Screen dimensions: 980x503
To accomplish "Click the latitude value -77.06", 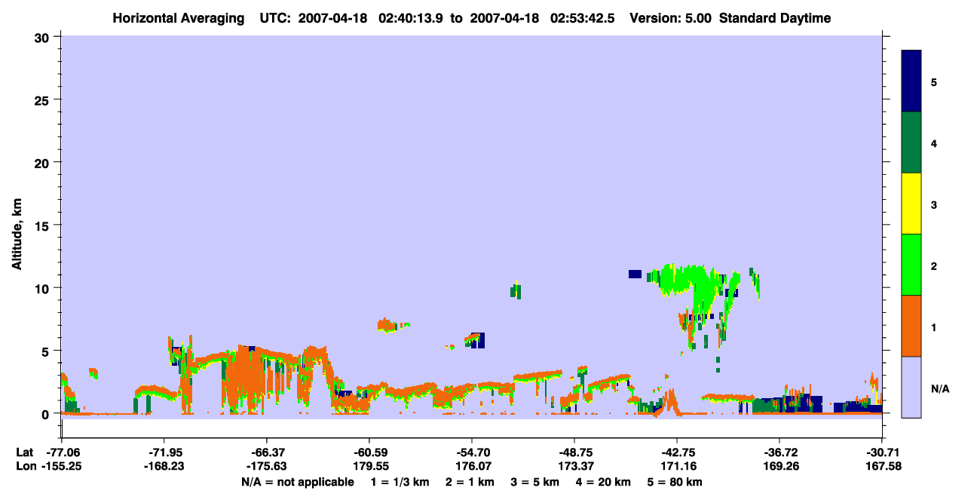I will [x=62, y=452].
